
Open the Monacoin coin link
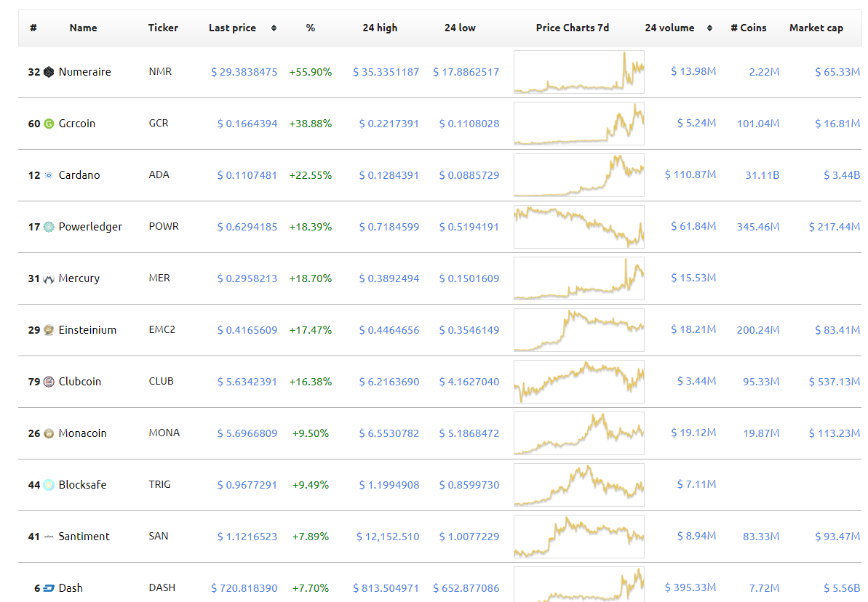coord(82,433)
